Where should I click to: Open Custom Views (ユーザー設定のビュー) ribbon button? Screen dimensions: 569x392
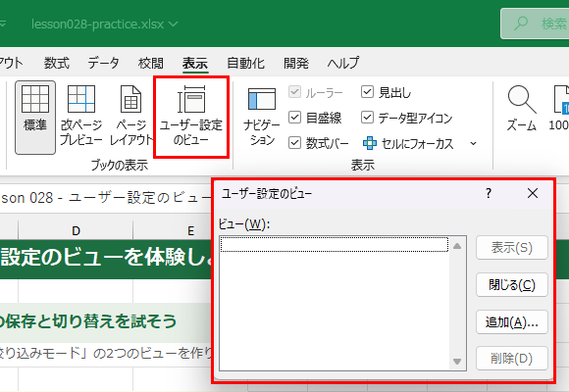[191, 118]
